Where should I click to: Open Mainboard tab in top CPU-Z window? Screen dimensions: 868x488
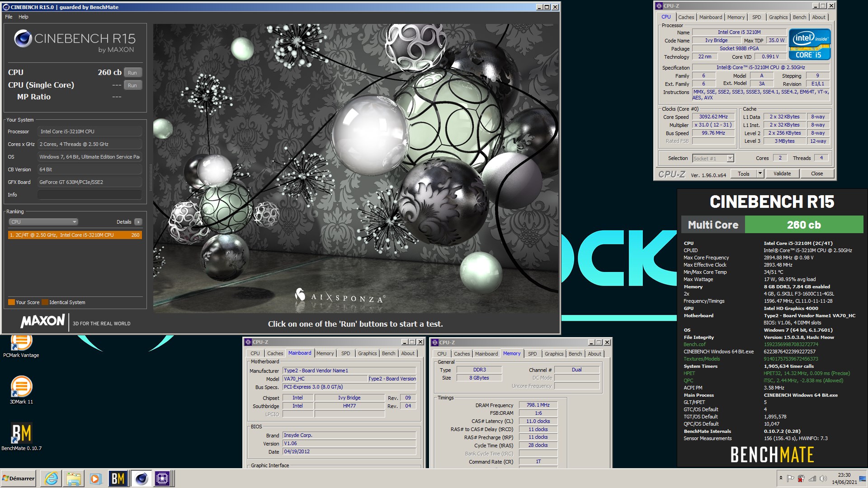coord(711,17)
